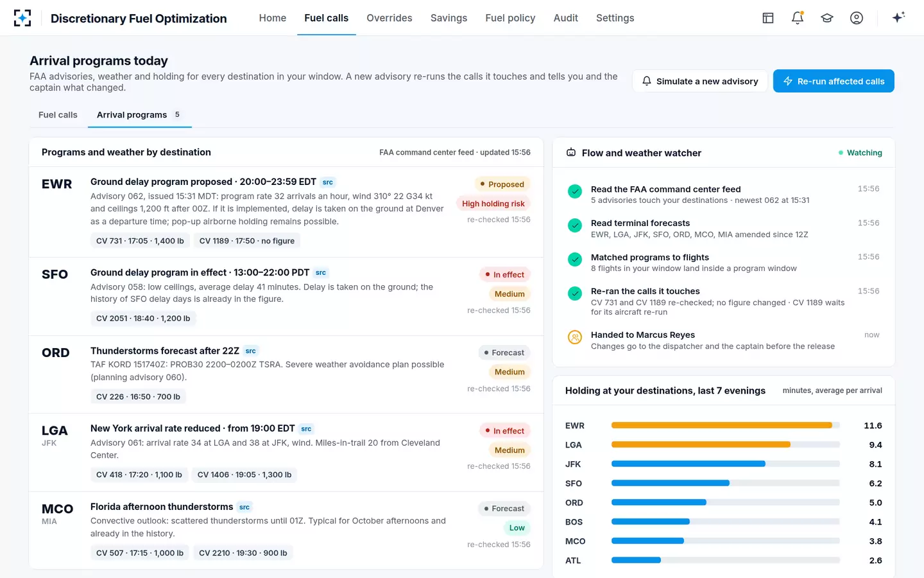Select the Arrival programs tab
Image resolution: width=924 pixels, height=578 pixels.
tap(139, 115)
